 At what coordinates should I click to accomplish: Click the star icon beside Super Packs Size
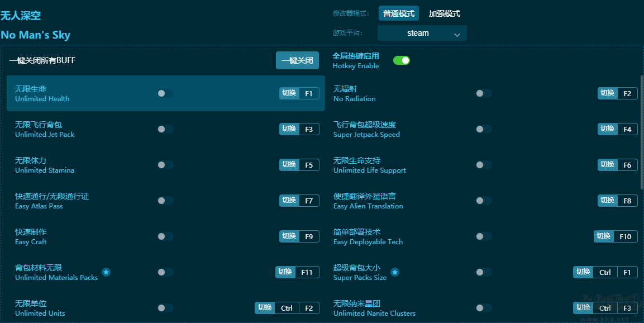[x=395, y=273]
